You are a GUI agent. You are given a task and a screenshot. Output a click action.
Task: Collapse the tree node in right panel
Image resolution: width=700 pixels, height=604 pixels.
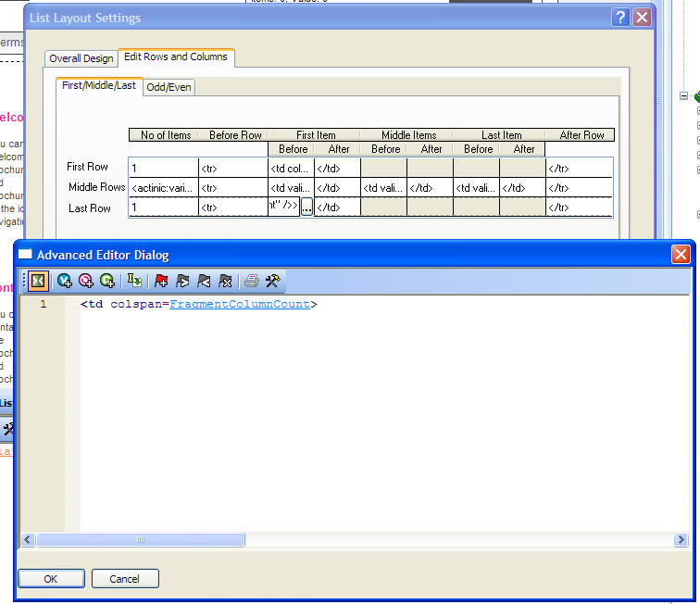(x=684, y=95)
